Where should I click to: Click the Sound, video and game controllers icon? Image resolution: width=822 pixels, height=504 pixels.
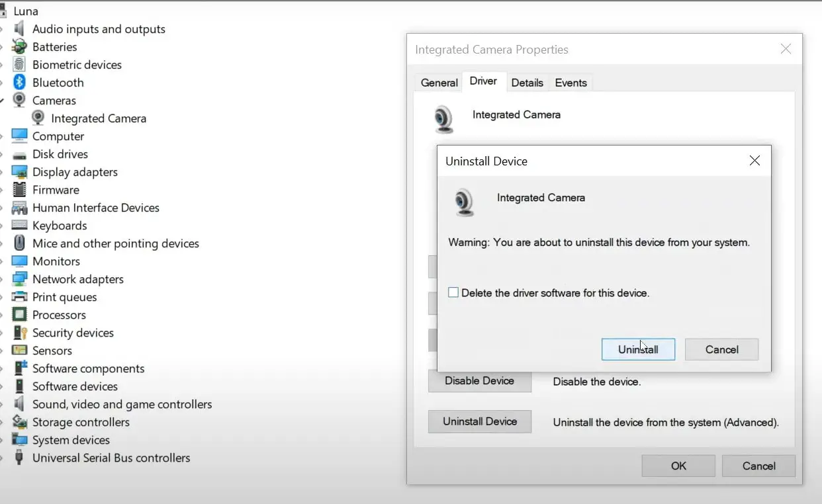[19, 404]
